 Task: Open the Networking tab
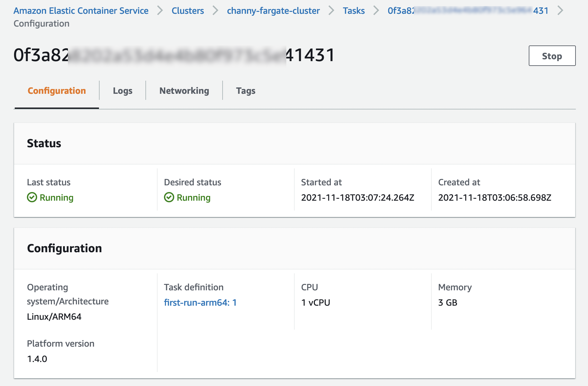pos(184,91)
